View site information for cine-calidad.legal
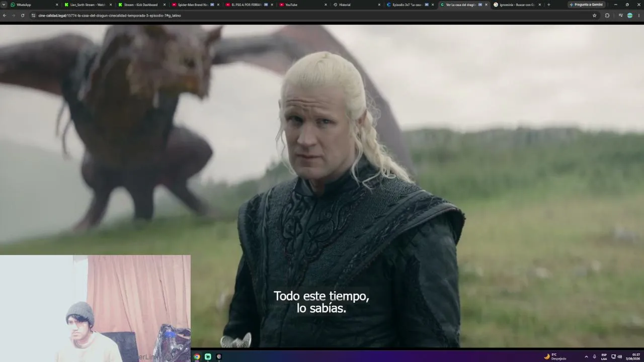The width and height of the screenshot is (644, 362). (34, 16)
